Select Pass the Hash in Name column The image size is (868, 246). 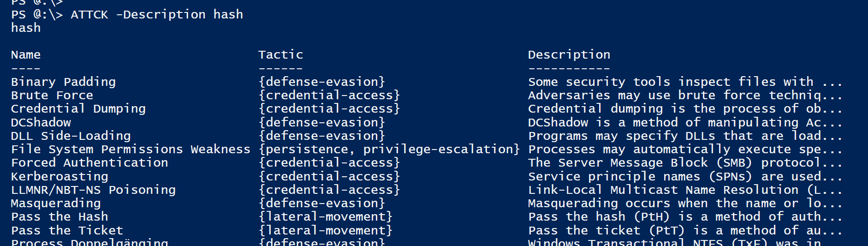(59, 217)
